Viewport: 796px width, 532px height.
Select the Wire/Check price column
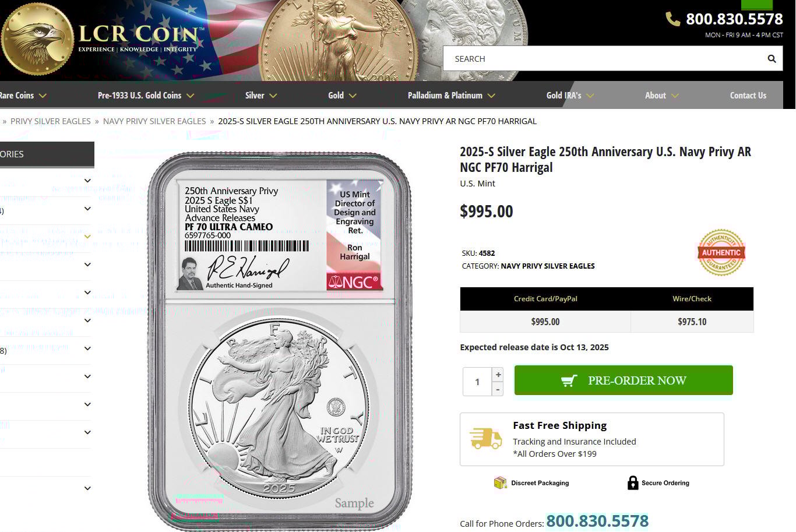[692, 310]
